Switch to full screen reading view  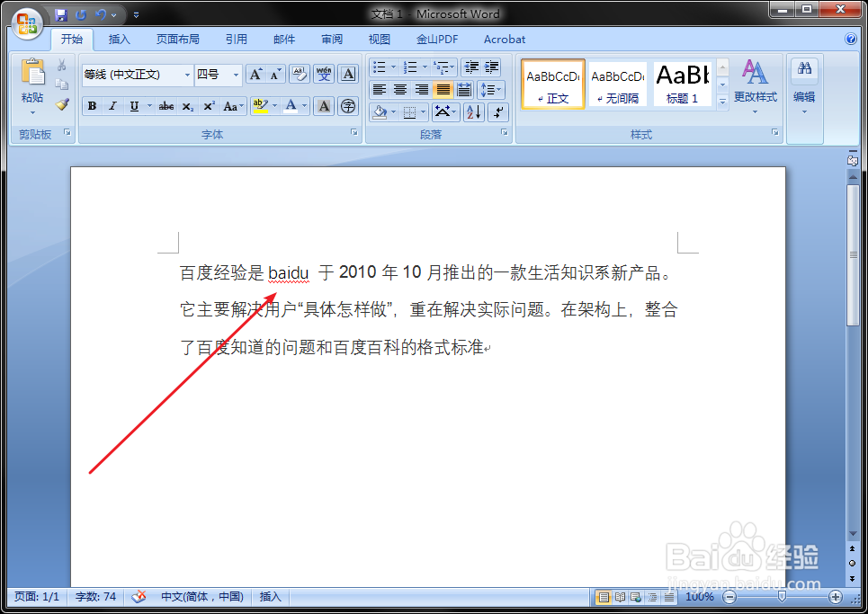pos(621,597)
